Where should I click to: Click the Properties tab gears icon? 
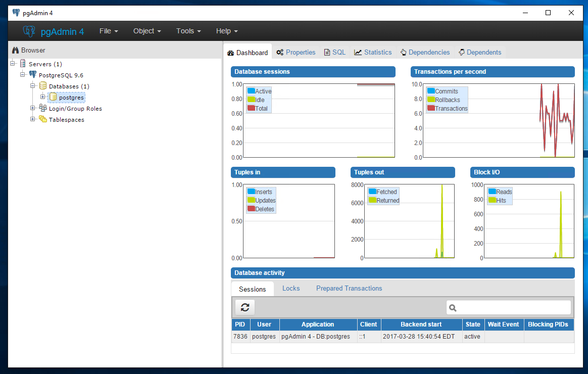point(280,52)
